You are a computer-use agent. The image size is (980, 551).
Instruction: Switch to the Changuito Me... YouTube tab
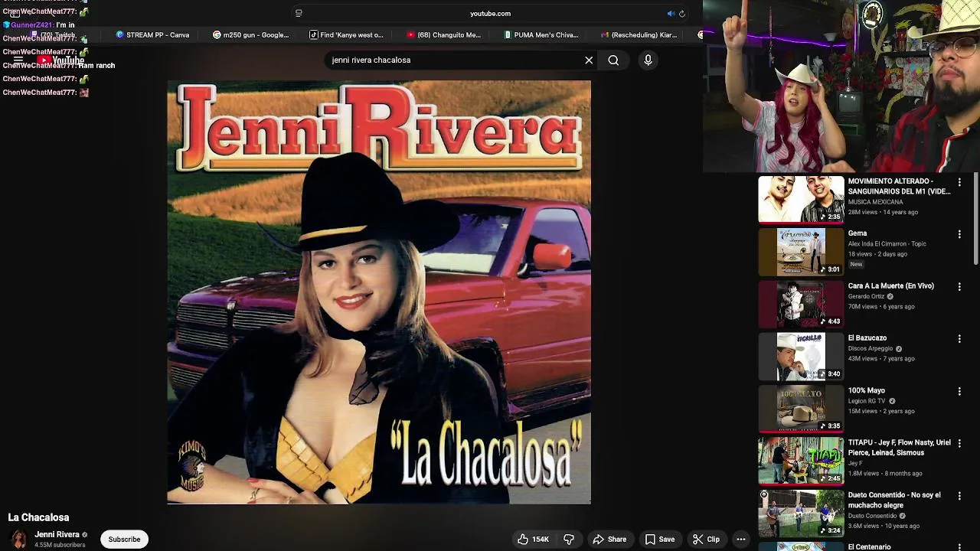click(x=444, y=34)
